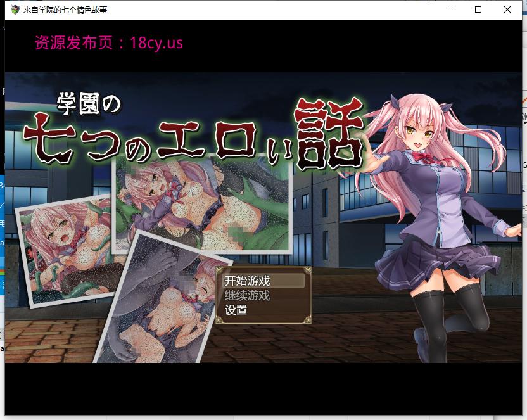527x420 pixels.
Task: Maximize the game window
Action: coord(478,10)
